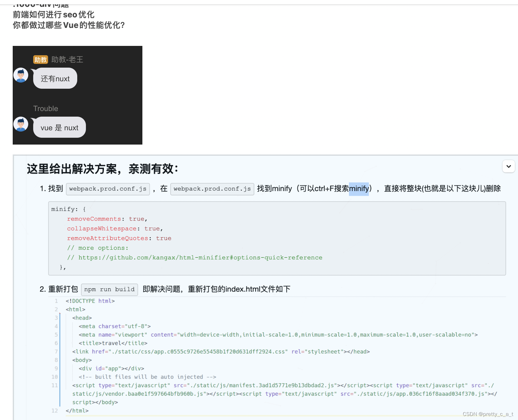
Task: Click the closing '</html>' line
Action: coord(77,411)
